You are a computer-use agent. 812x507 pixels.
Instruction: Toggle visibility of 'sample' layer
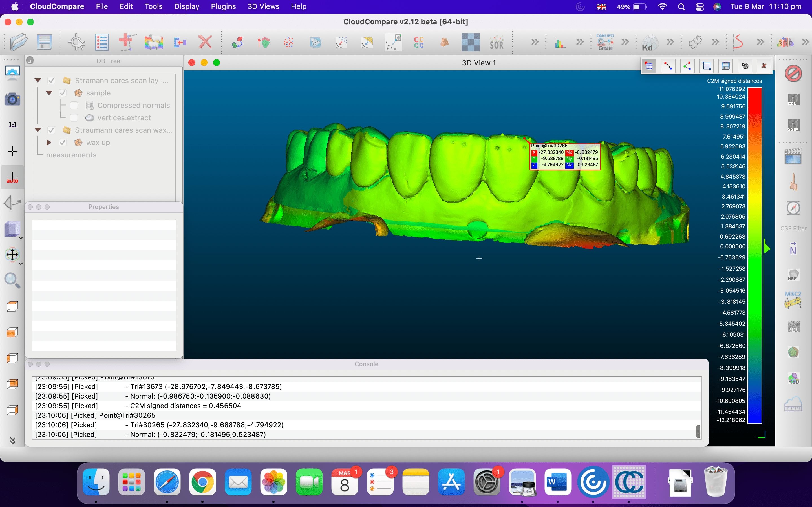(x=63, y=93)
